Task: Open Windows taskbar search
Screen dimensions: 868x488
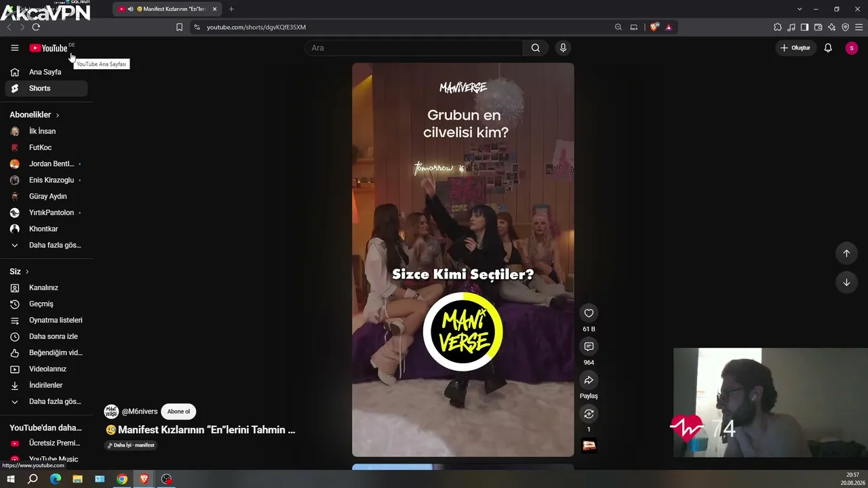Action: click(x=33, y=479)
